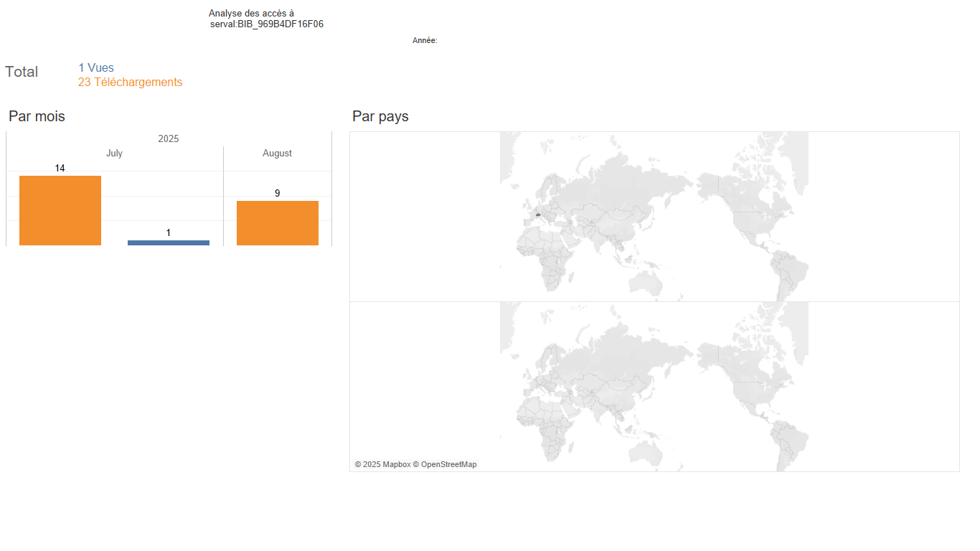Click the orange July downloads bar labeled 14
980x551 pixels.
(x=60, y=210)
